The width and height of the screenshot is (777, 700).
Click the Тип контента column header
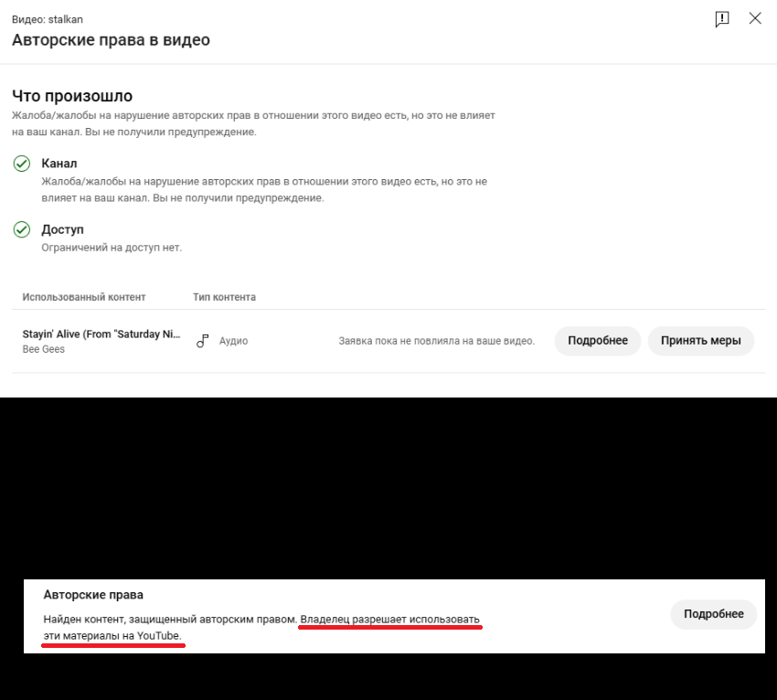tap(225, 297)
